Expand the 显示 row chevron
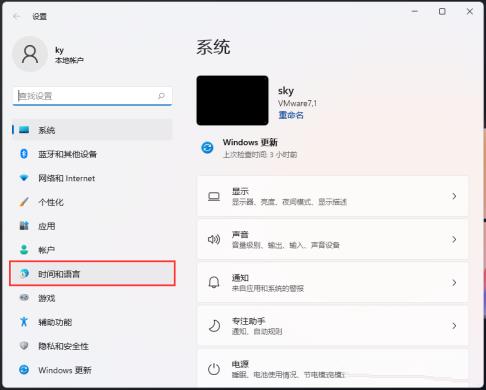 (454, 196)
